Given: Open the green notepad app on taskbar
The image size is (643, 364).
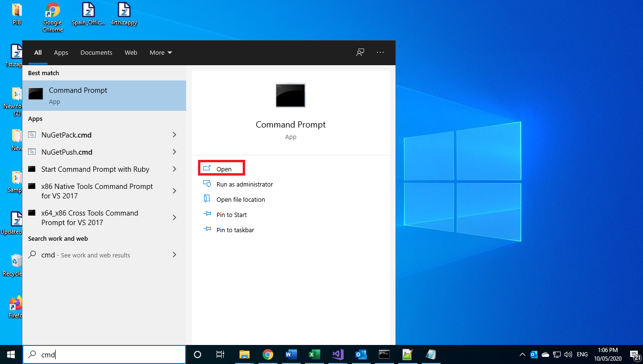Looking at the screenshot, I should (x=407, y=354).
